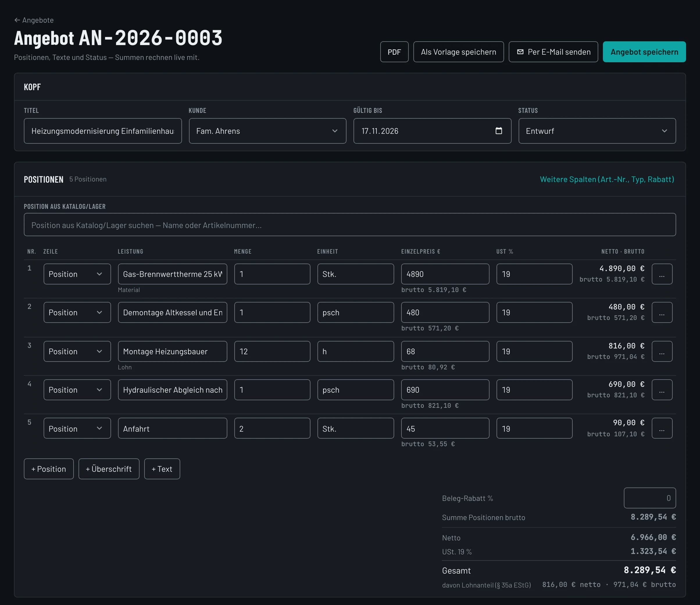Click the Menge field in the Anfahrt row
Viewport: 700px width, 605px height.
tap(272, 428)
